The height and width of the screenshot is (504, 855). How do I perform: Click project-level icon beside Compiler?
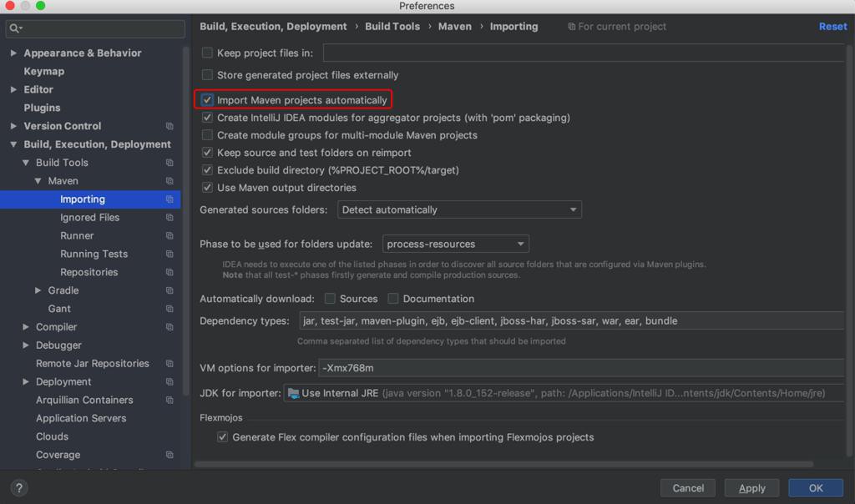click(169, 327)
